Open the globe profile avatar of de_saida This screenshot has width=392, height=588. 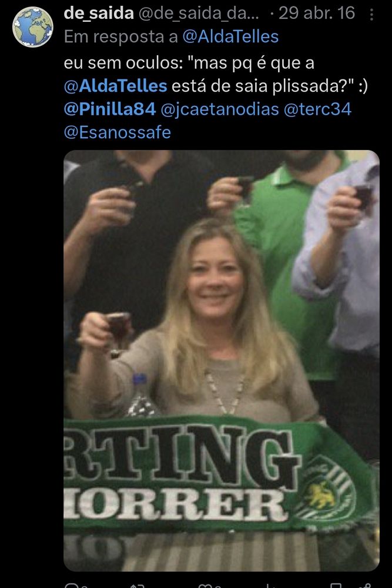pos(32,27)
